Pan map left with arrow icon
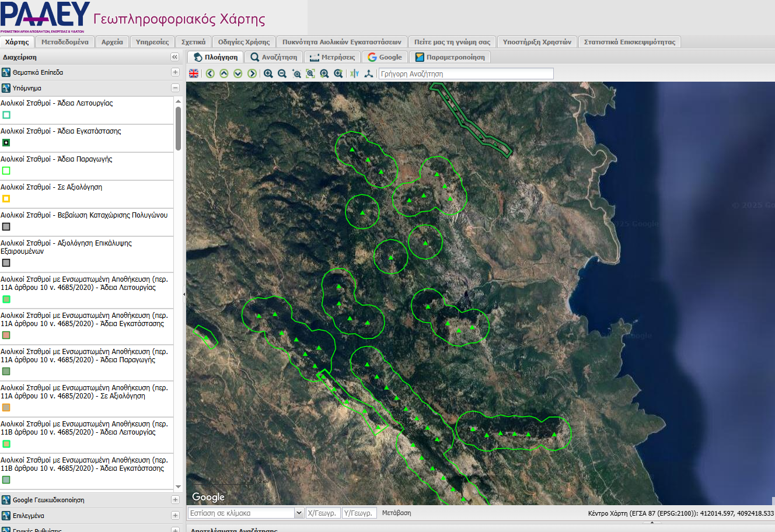Screen dimensions: 775x532 click(210, 73)
